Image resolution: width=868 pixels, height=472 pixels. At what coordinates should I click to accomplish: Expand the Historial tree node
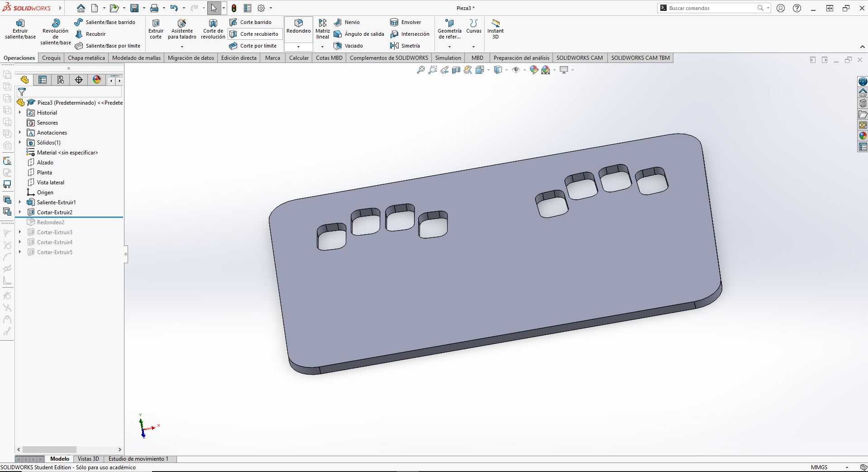tap(19, 112)
